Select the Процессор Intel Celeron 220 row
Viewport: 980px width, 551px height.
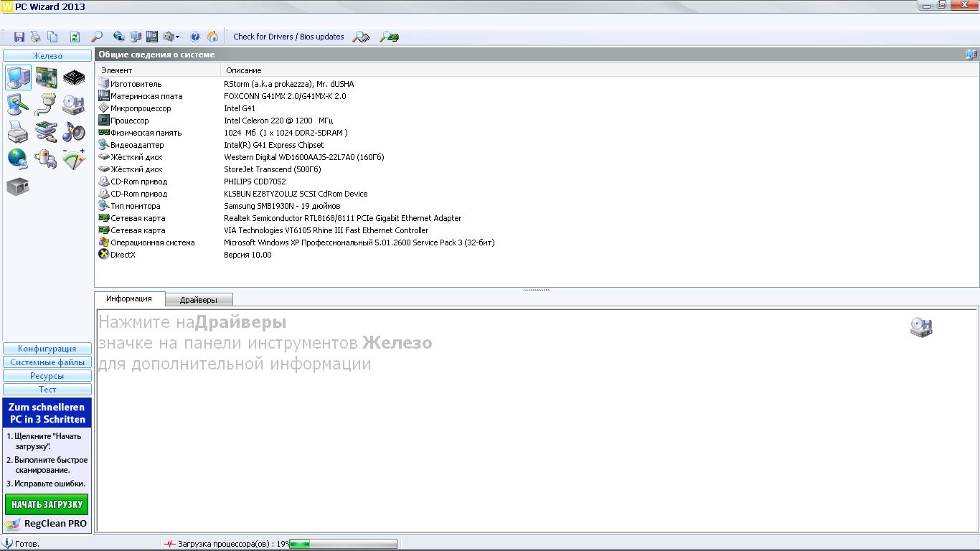pos(537,121)
